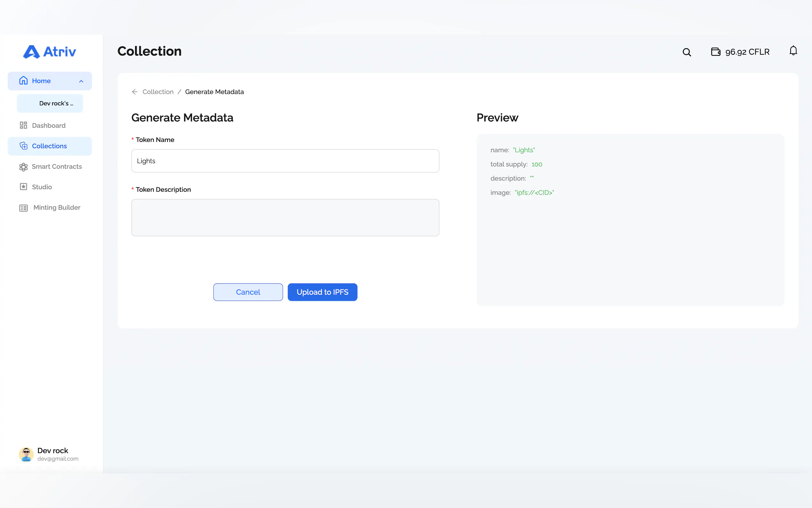812x508 pixels.
Task: Open the notifications bell
Action: [793, 51]
